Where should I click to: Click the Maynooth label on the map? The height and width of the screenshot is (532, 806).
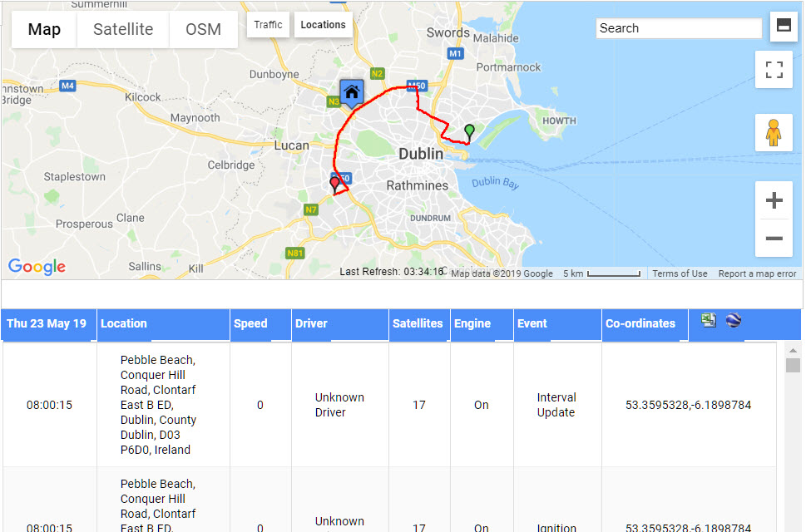[195, 118]
